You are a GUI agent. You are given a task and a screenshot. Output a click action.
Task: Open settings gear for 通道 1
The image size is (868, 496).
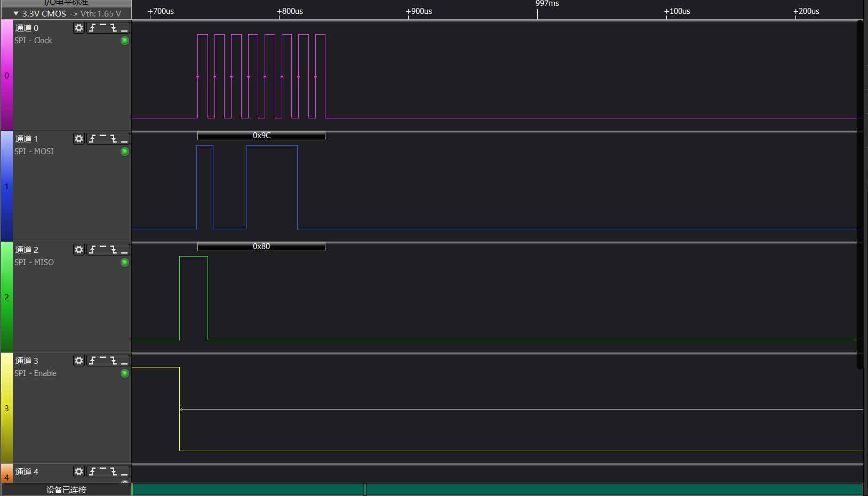79,139
